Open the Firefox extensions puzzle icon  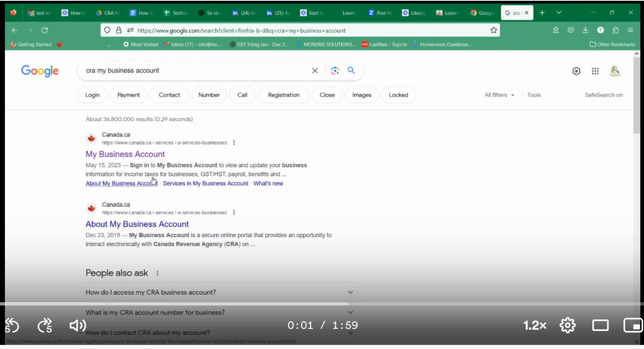[x=615, y=30]
